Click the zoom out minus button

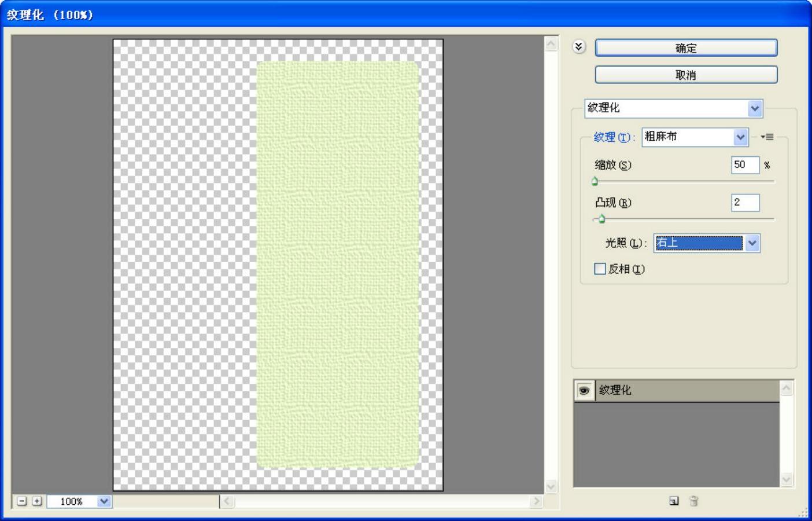22,501
